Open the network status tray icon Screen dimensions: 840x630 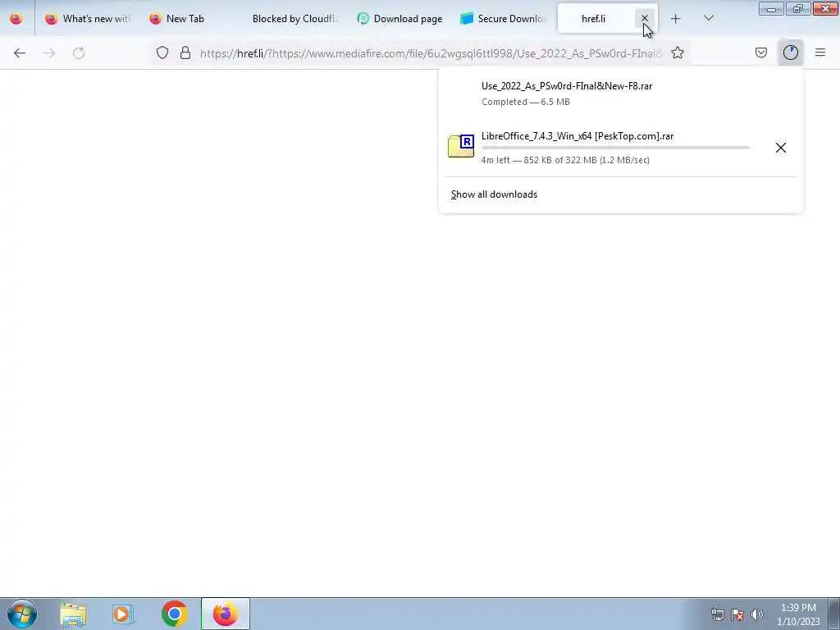(x=717, y=614)
